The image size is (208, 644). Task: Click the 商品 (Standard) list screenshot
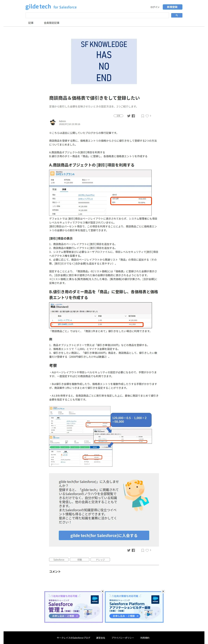click(100, 315)
